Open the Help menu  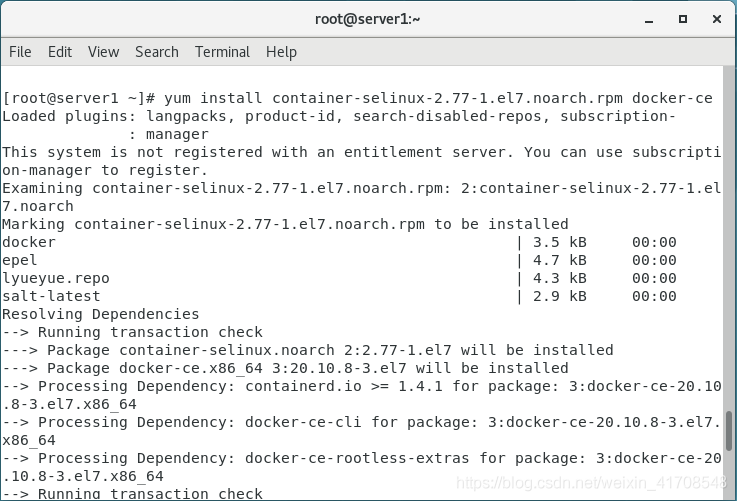[x=281, y=52]
